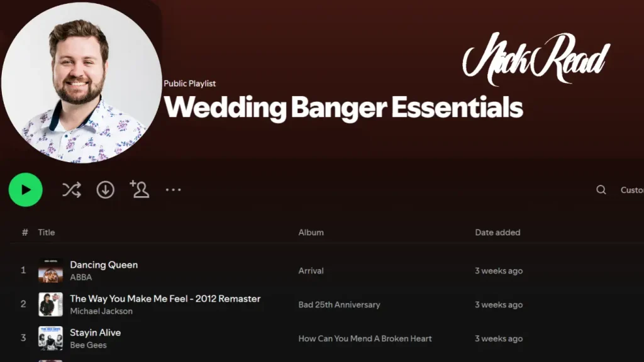Select the Stayin Alive track title

[x=96, y=332]
